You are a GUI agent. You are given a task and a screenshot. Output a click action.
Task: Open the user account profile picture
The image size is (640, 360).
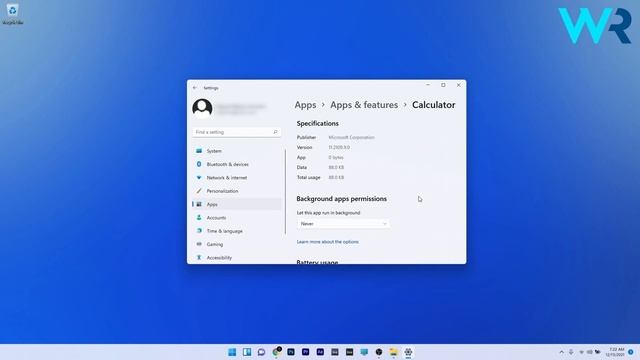coord(202,108)
